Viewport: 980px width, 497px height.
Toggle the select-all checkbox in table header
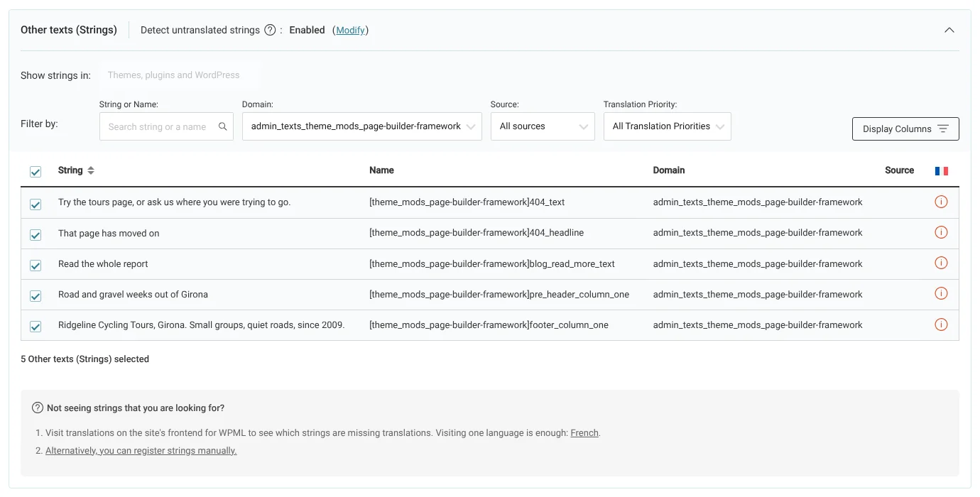pos(36,172)
